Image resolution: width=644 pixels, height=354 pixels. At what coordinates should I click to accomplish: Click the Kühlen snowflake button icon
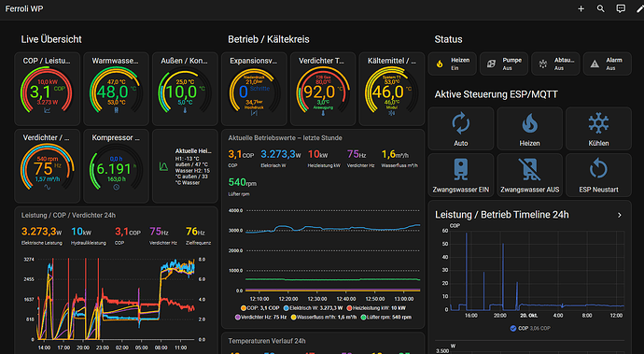(x=598, y=123)
